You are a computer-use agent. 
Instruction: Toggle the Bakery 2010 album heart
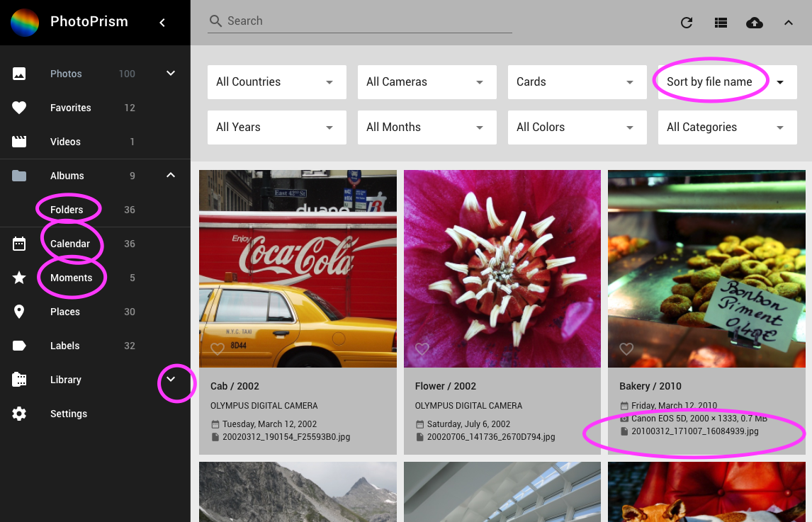626,349
